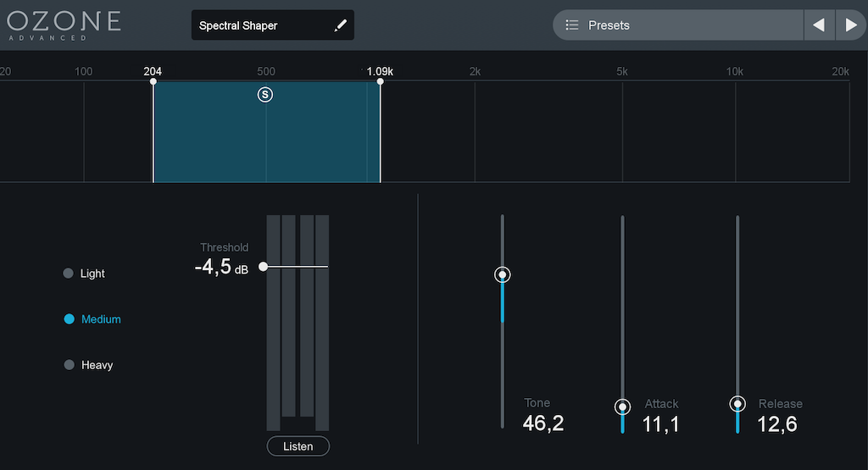Toggle the band solo S icon

(x=265, y=95)
